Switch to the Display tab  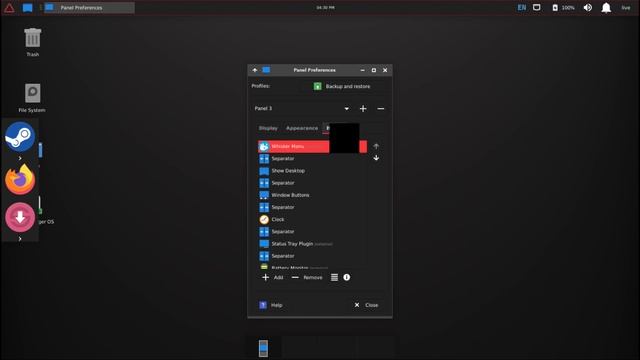[x=268, y=128]
